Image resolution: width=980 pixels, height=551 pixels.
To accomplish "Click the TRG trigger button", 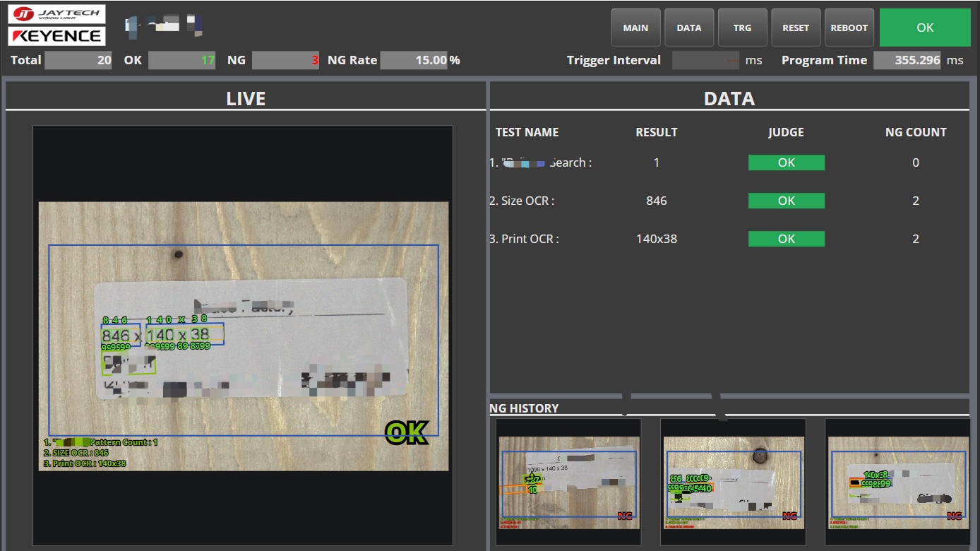I will coord(742,28).
